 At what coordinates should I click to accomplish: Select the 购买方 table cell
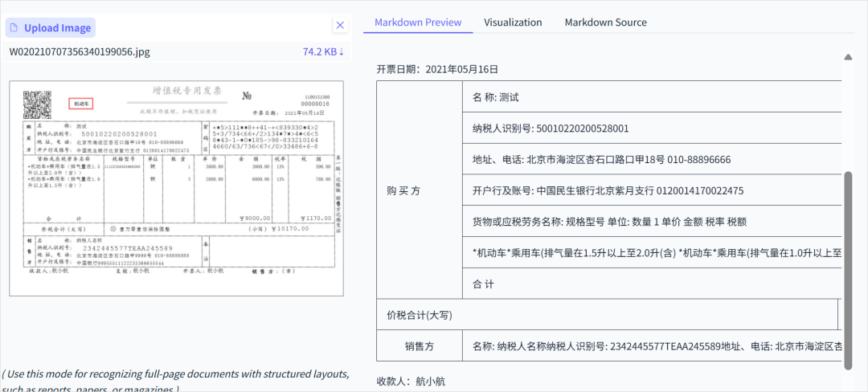[x=420, y=190]
